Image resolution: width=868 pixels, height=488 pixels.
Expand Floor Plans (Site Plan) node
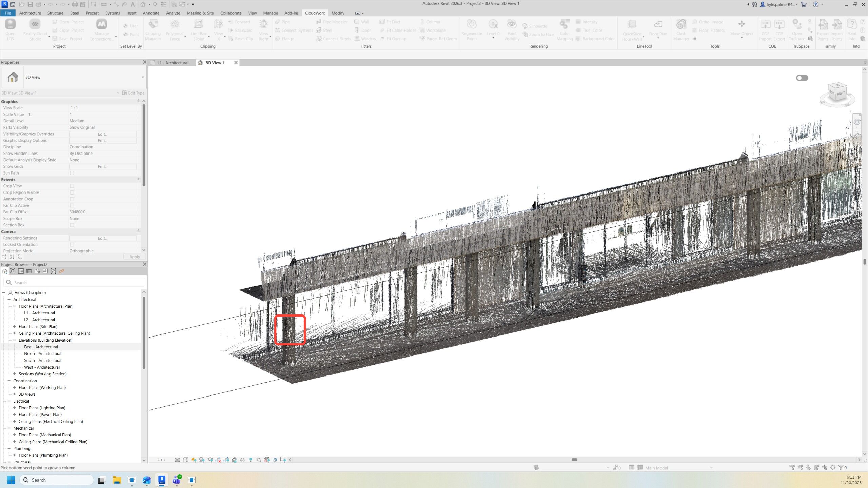pos(15,327)
